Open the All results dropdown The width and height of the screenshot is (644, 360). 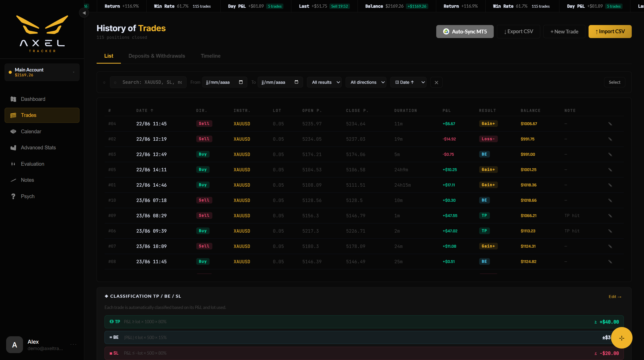coord(324,82)
